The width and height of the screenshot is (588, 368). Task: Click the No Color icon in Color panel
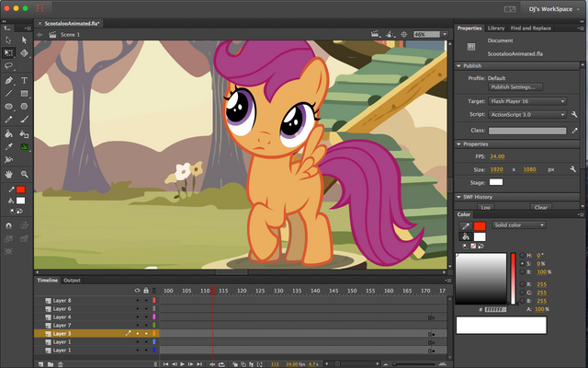tap(473, 246)
